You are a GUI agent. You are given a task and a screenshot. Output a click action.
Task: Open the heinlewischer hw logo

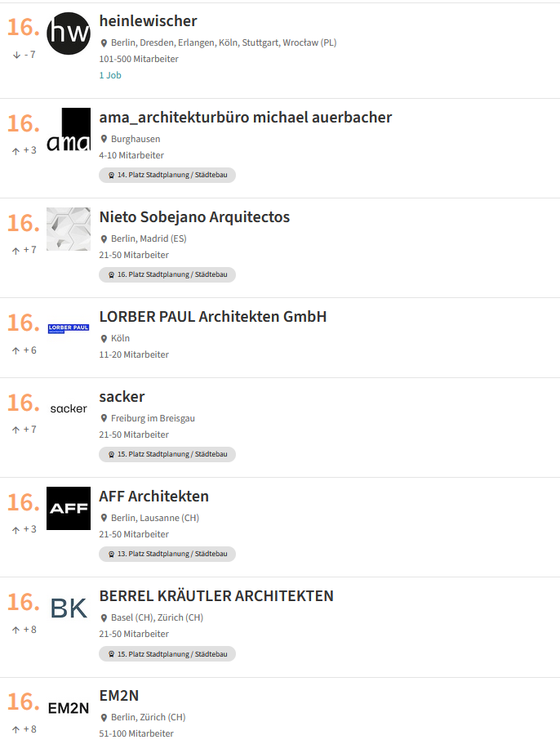coord(69,33)
